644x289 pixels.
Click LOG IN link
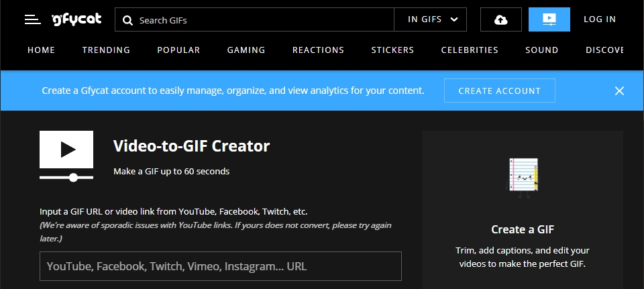[600, 19]
